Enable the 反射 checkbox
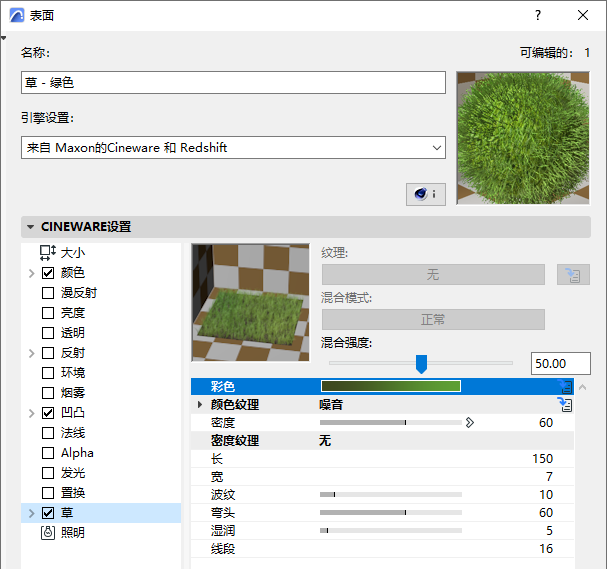This screenshot has height=569, width=607. pyautogui.click(x=48, y=353)
